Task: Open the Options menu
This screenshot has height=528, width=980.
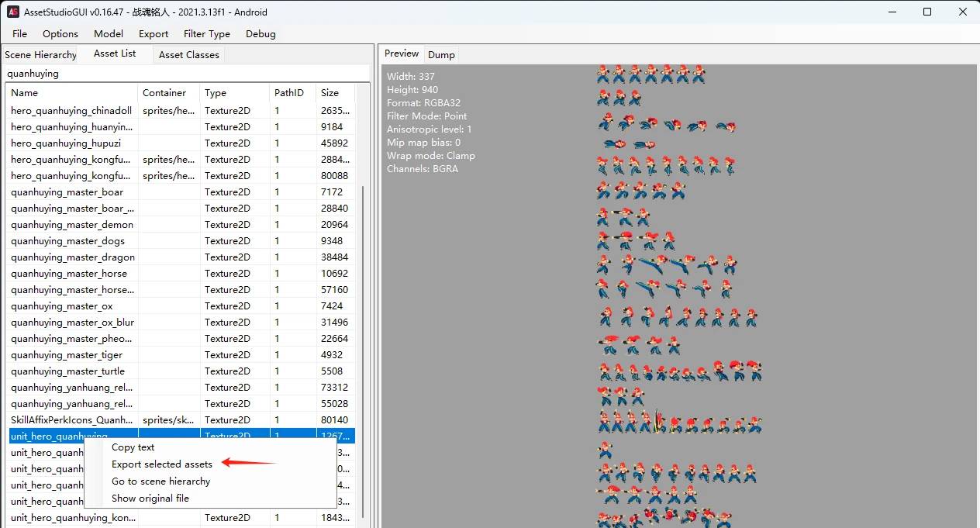Action: tap(60, 34)
